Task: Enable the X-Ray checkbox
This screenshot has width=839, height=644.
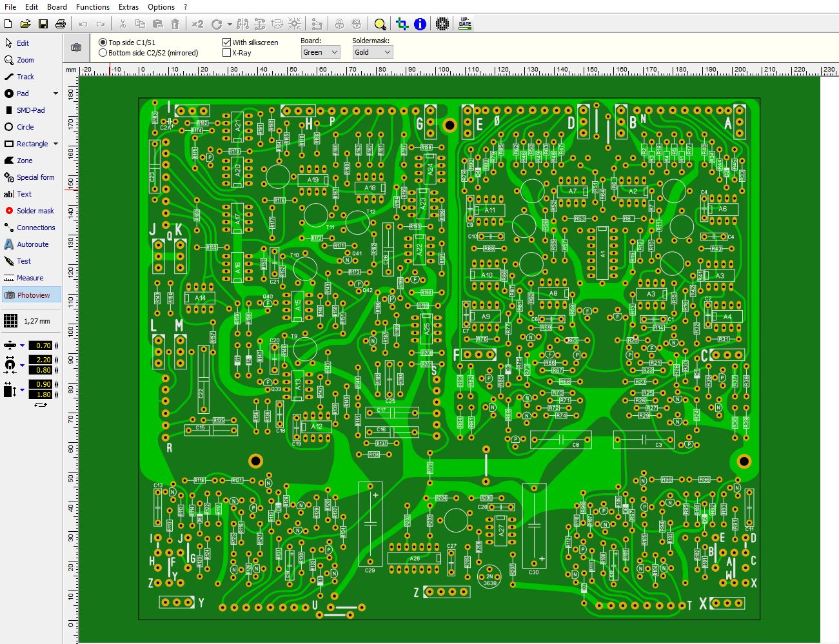Action: (226, 53)
